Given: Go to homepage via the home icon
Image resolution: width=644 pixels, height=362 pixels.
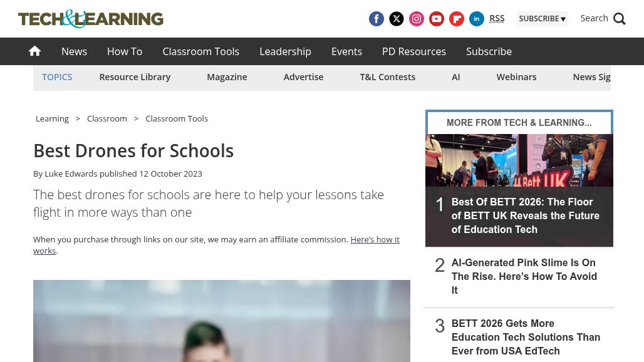Looking at the screenshot, I should (35, 51).
